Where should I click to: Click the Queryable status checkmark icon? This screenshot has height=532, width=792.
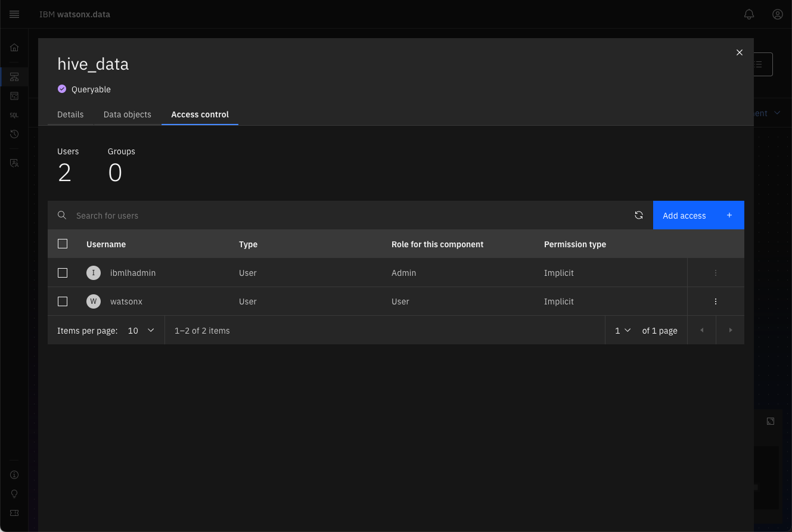(62, 89)
